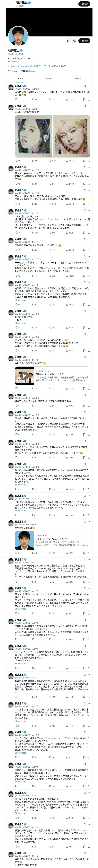98x868 pixels.
Task: Play the YouTube collab video thumbnail
Action: 24,375
